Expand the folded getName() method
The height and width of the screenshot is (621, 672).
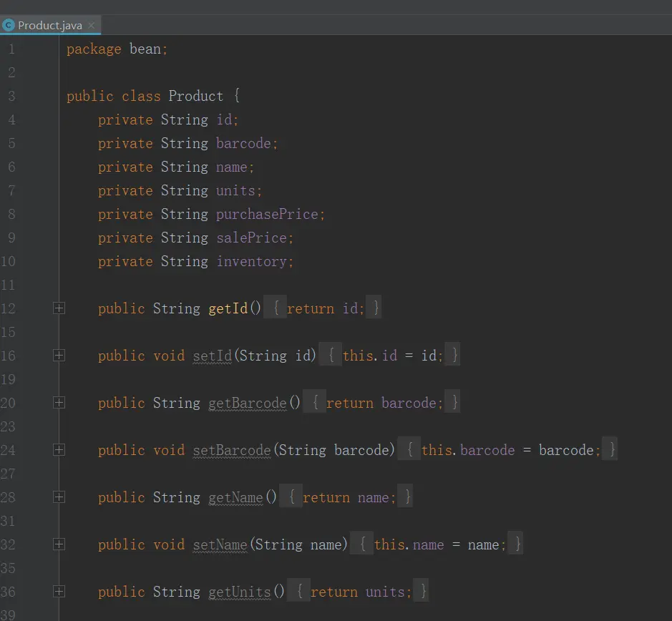click(59, 497)
